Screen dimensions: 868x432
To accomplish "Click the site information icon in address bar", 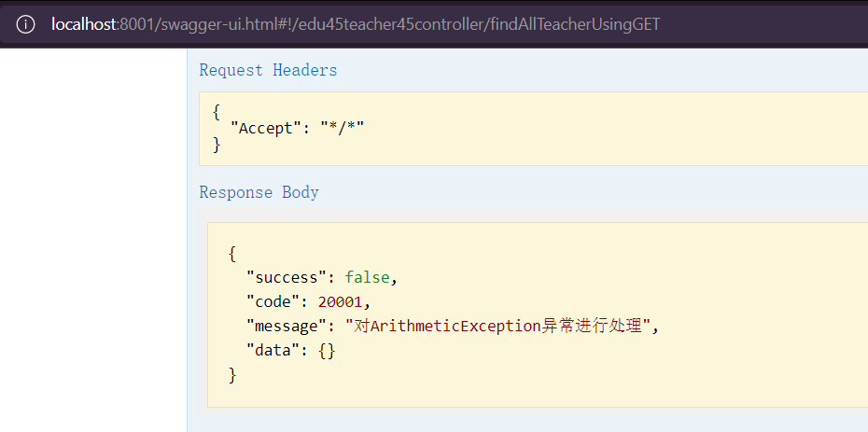I will click(x=26, y=24).
